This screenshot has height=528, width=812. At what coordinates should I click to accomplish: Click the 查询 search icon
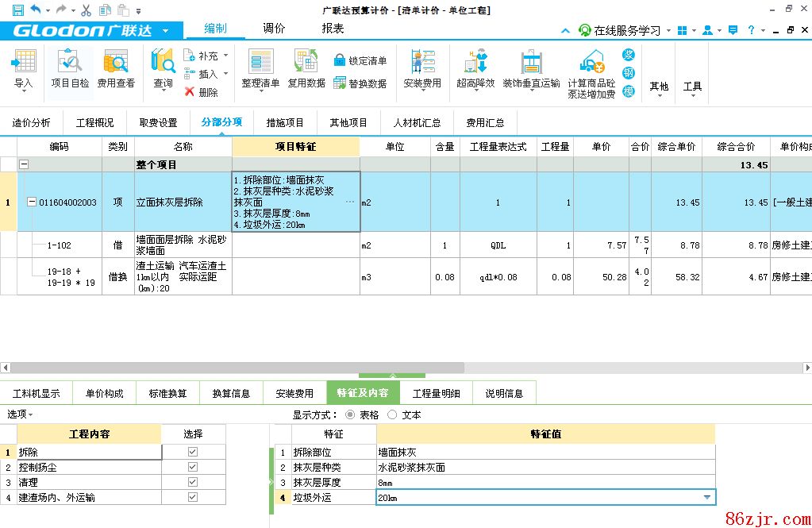[x=163, y=62]
